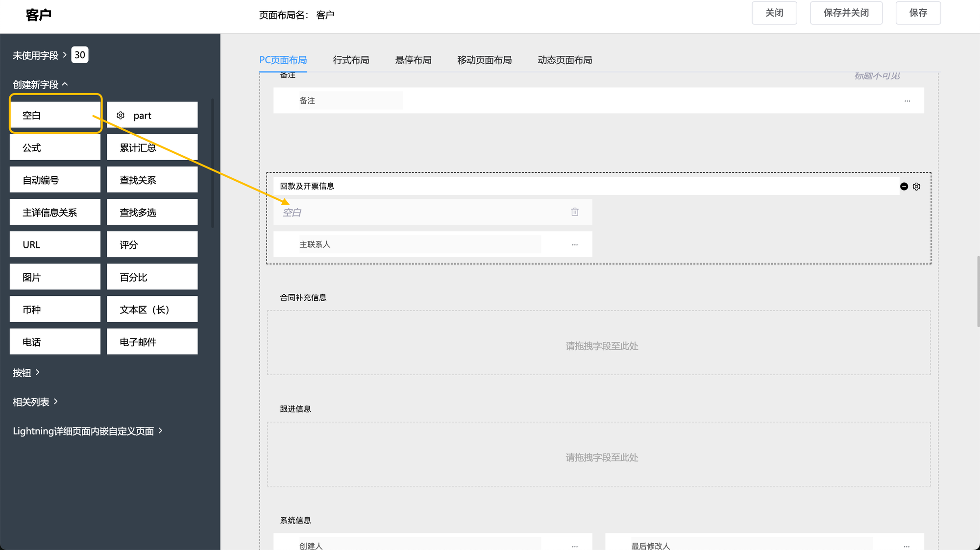Click black minus icon on 回款及开票信息 section
Viewport: 980px width, 550px height.
point(904,187)
